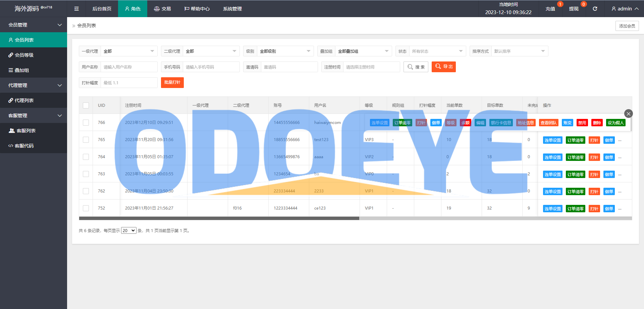Expand more actions (…) for UID 765
The width and height of the screenshot is (644, 309).
click(620, 140)
